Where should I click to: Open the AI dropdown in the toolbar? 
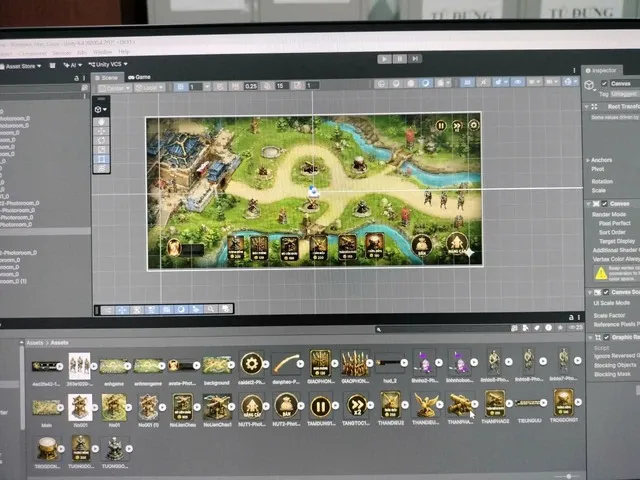pos(72,65)
